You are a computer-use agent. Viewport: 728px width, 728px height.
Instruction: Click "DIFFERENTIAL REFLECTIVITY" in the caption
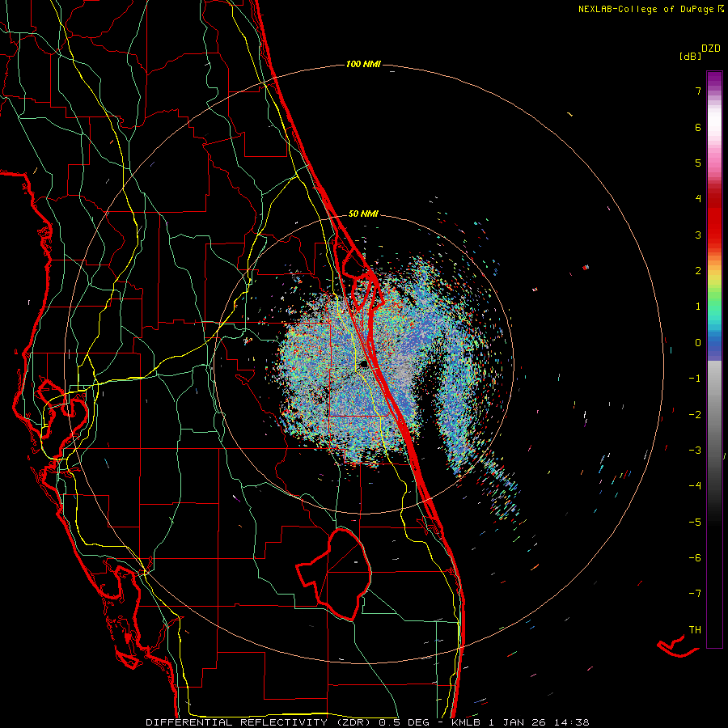click(x=237, y=722)
